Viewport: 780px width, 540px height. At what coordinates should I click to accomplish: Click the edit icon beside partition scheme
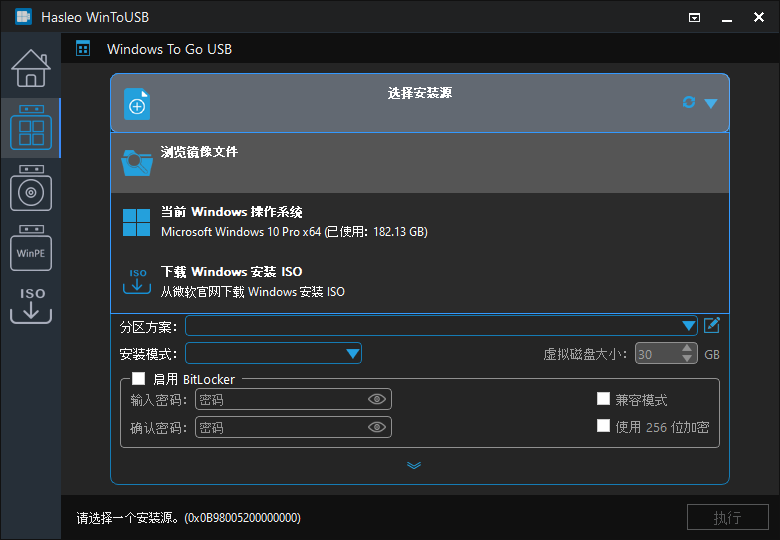712,325
